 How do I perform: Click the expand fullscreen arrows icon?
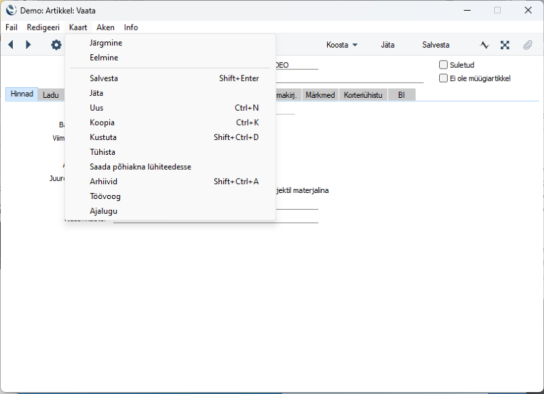pyautogui.click(x=505, y=45)
